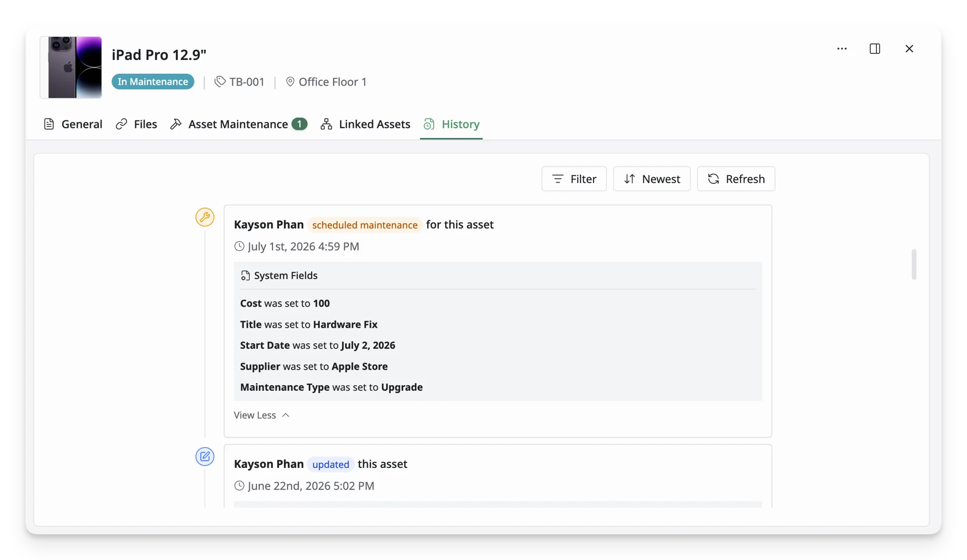
Task: Click the orange wrench timeline marker
Action: pyautogui.click(x=205, y=217)
